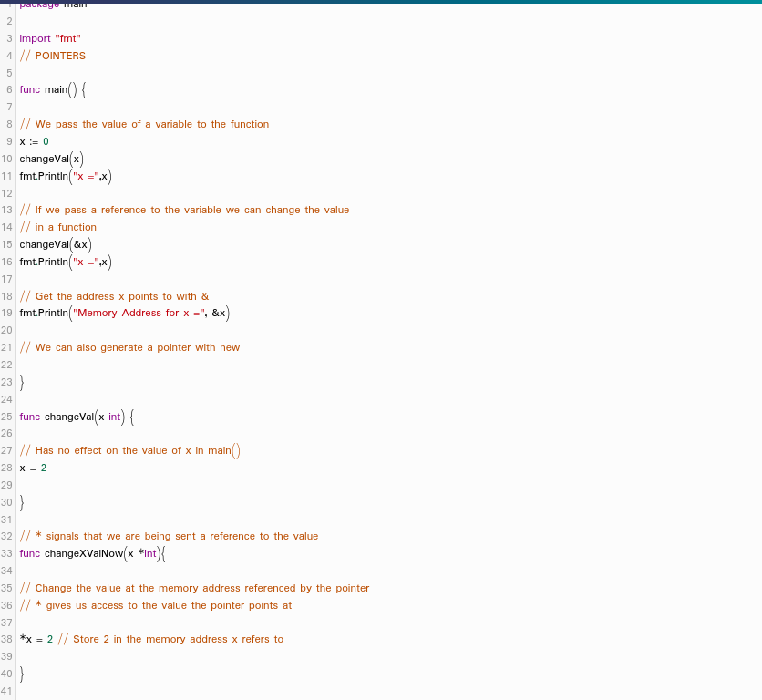Image resolution: width=762 pixels, height=700 pixels.
Task: Click the "Memory Address for x =" Println line
Action: (124, 313)
